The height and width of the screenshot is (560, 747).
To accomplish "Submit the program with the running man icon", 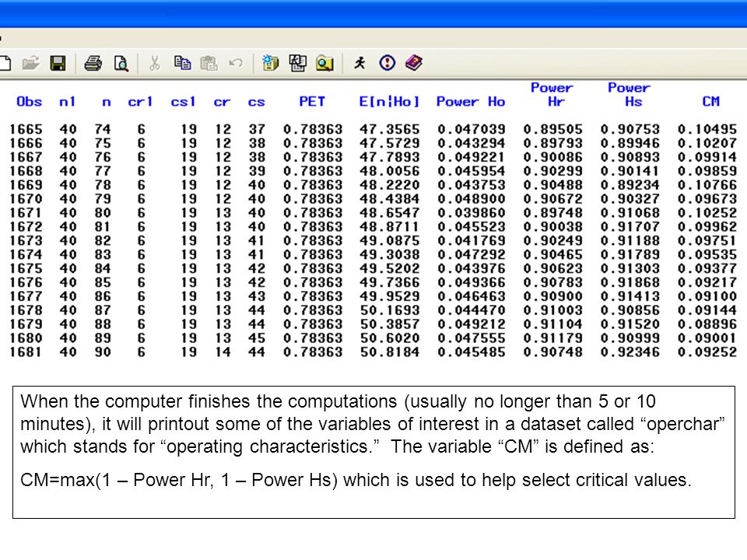I will pyautogui.click(x=359, y=63).
